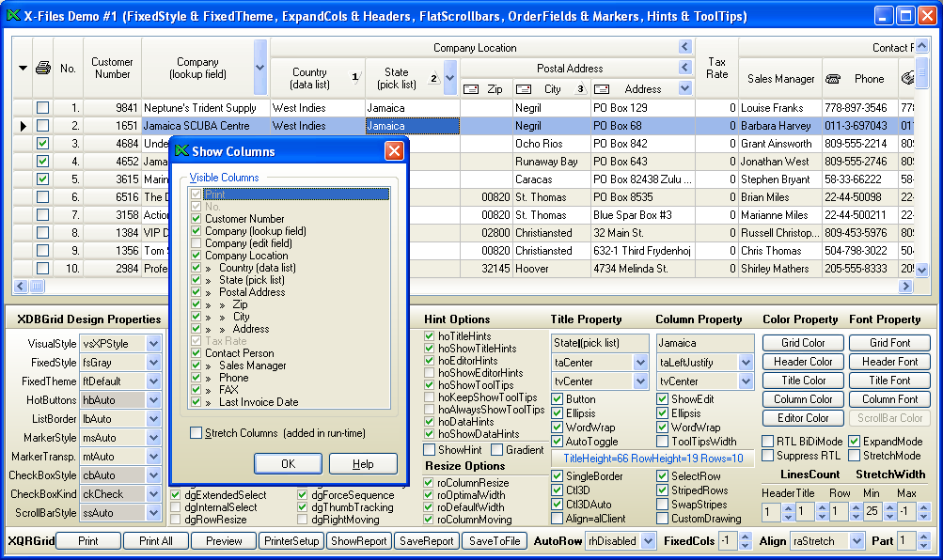943x560 pixels.
Task: Click the telephone icon beside Phone header
Action: [x=833, y=79]
